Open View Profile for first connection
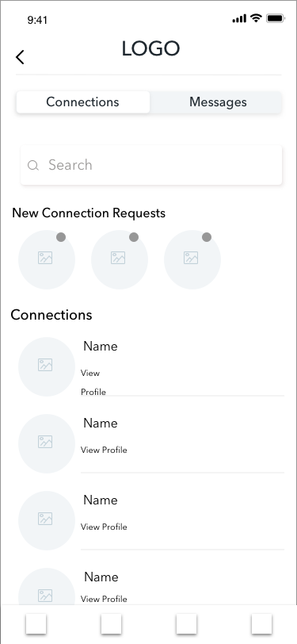 93,382
